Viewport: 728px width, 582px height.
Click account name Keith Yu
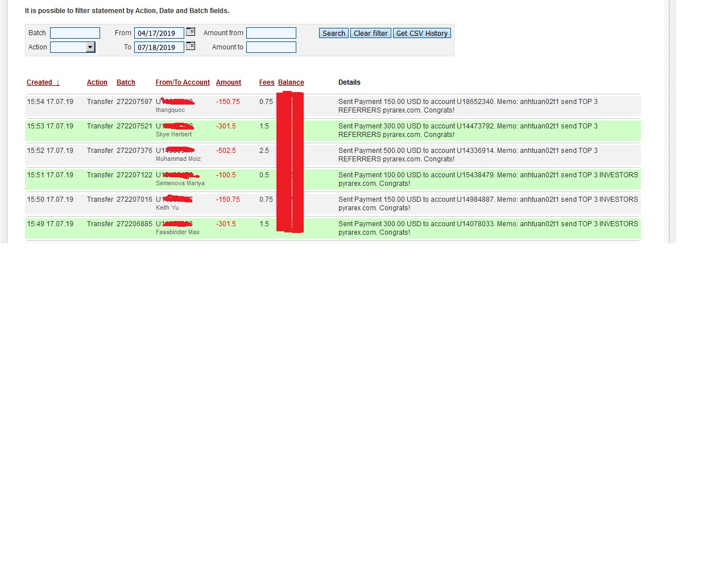pos(167,208)
